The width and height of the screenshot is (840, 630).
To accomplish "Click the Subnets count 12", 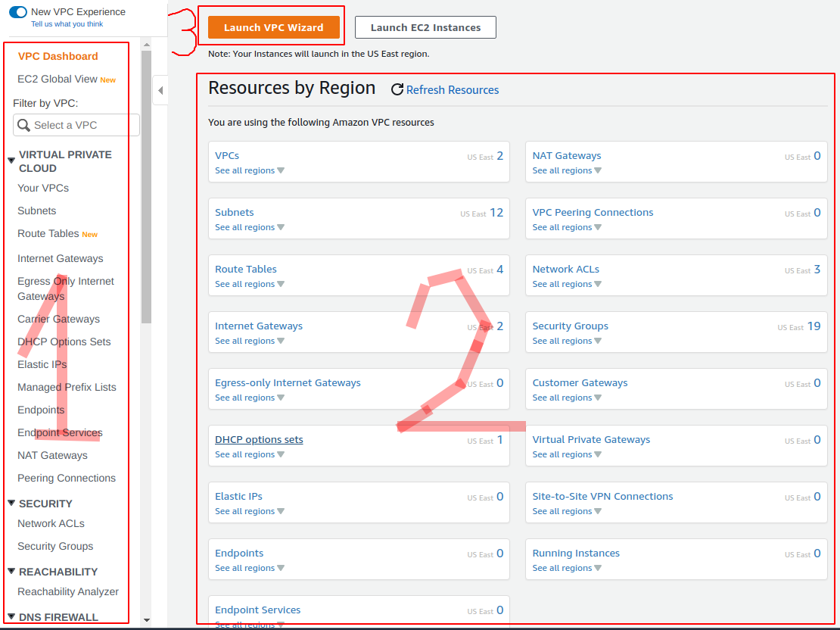I will [x=496, y=212].
